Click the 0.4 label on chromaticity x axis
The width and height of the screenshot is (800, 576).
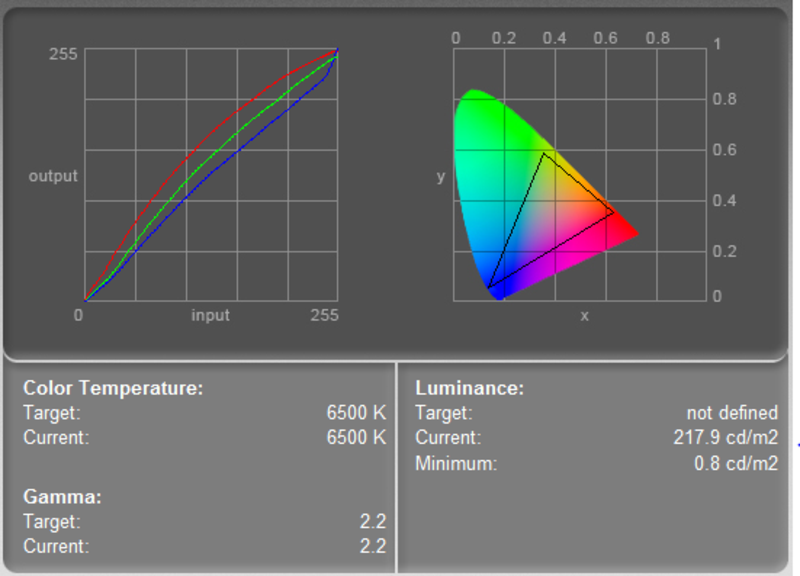554,38
